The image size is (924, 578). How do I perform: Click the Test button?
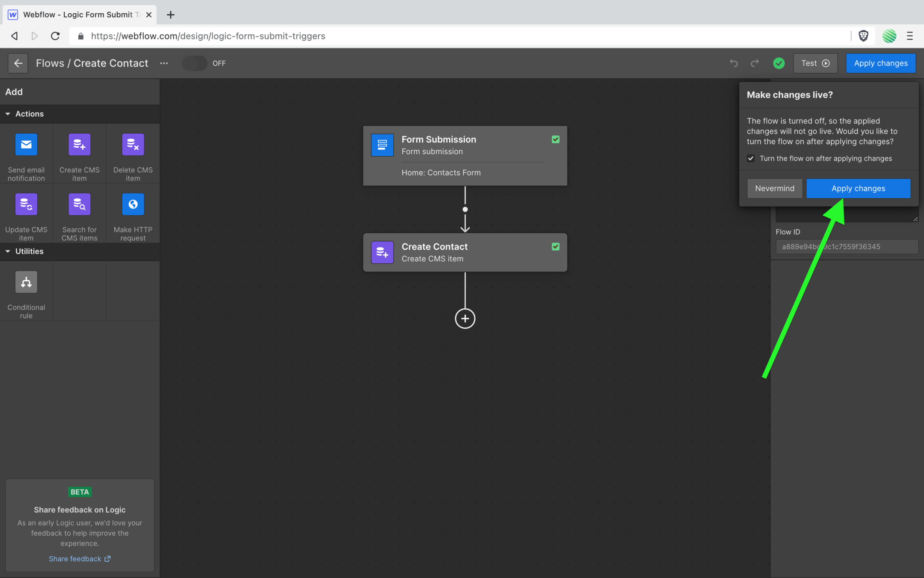pyautogui.click(x=815, y=63)
